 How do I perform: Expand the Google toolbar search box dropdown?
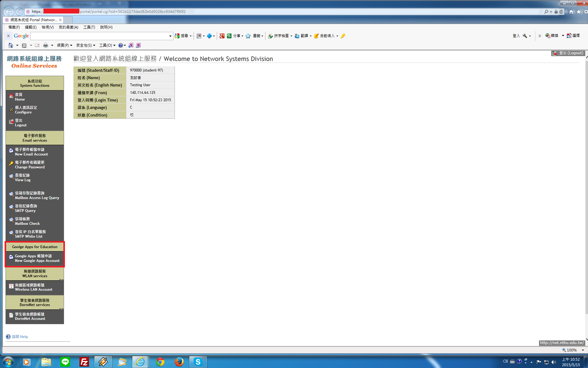tap(170, 36)
